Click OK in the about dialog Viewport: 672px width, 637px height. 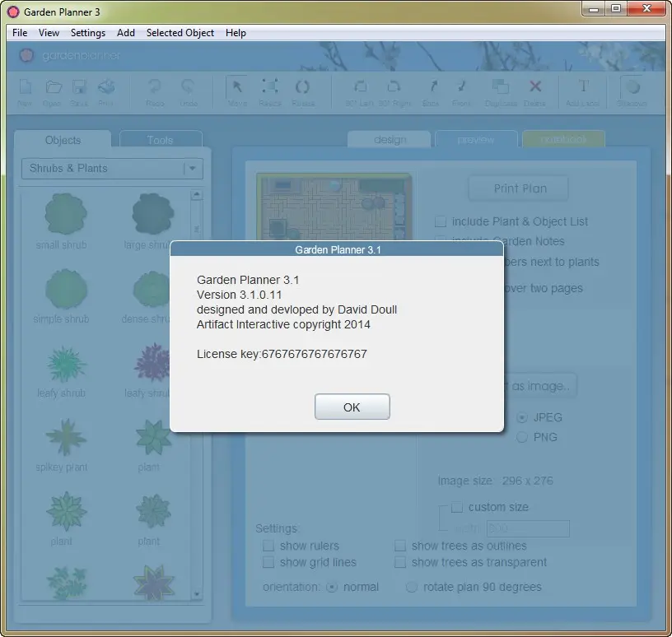(x=352, y=407)
